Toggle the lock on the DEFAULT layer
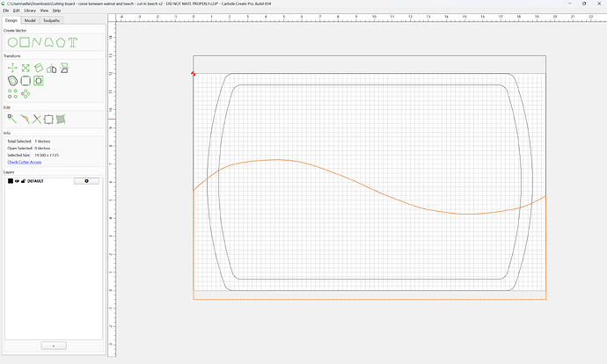 (x=23, y=181)
